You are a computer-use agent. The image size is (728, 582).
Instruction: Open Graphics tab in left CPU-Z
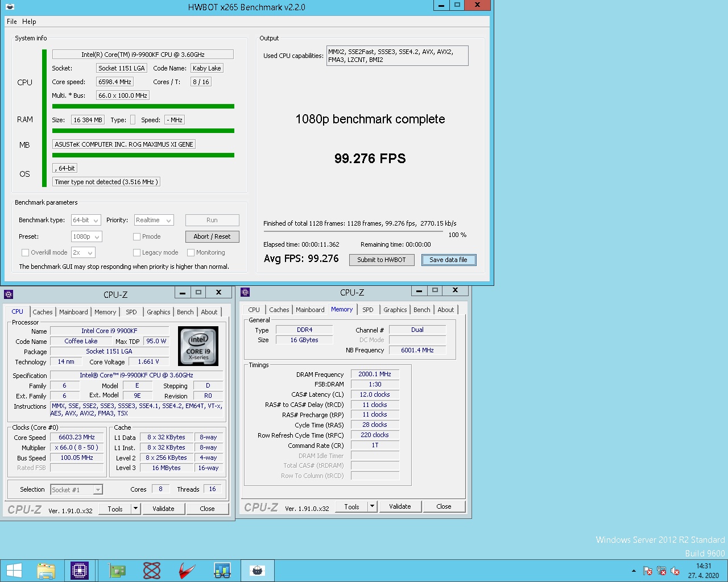159,312
